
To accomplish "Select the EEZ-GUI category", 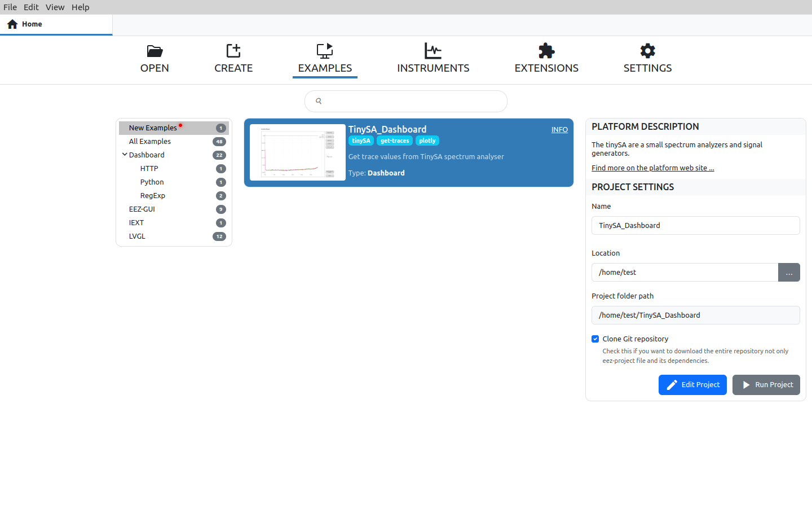I will point(174,209).
